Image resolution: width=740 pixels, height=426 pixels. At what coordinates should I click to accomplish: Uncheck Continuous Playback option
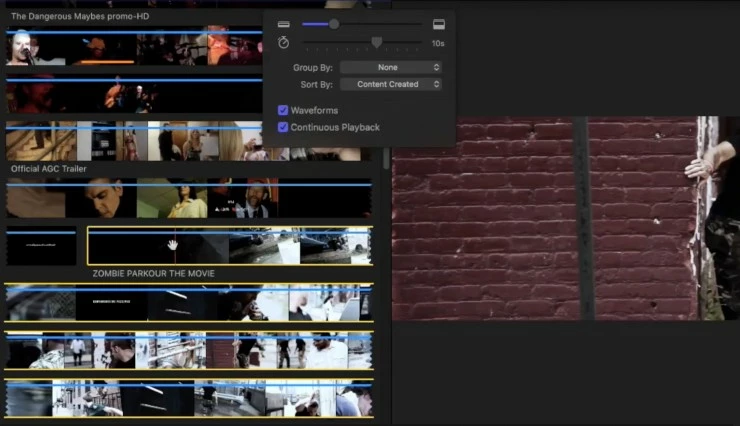[x=283, y=127]
